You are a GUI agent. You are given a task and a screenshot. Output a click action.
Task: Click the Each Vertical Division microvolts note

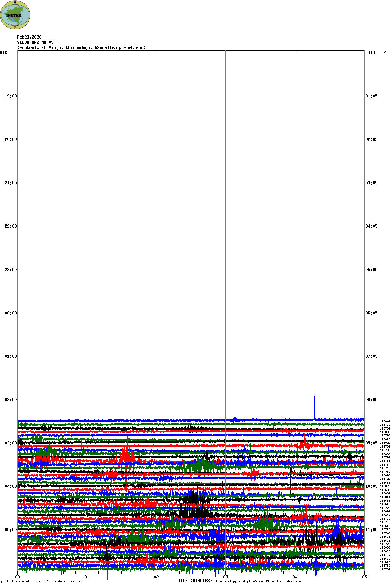point(44,581)
